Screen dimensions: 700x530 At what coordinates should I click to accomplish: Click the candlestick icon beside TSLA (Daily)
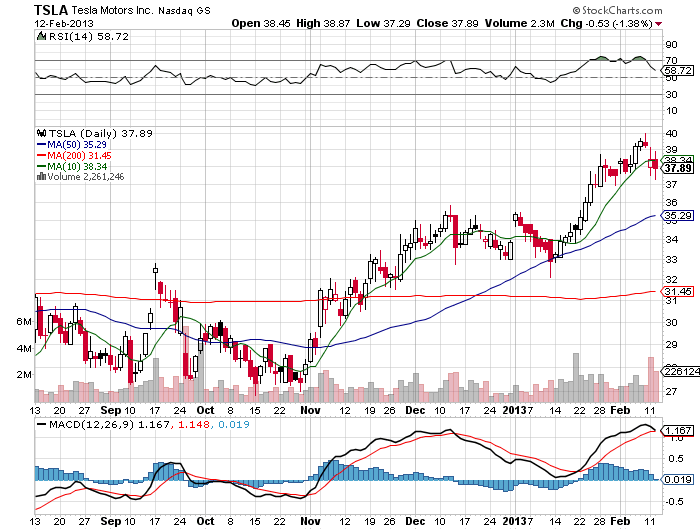(42, 133)
